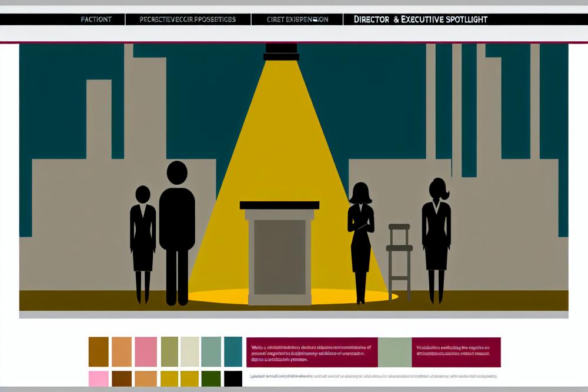Click the woman silhouette at far right
This screenshot has height=392, width=588.
click(436, 235)
